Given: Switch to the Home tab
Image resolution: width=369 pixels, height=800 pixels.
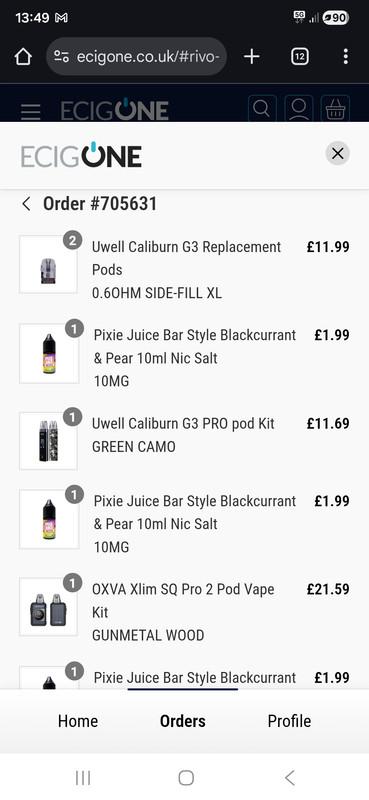Looking at the screenshot, I should pos(78,721).
